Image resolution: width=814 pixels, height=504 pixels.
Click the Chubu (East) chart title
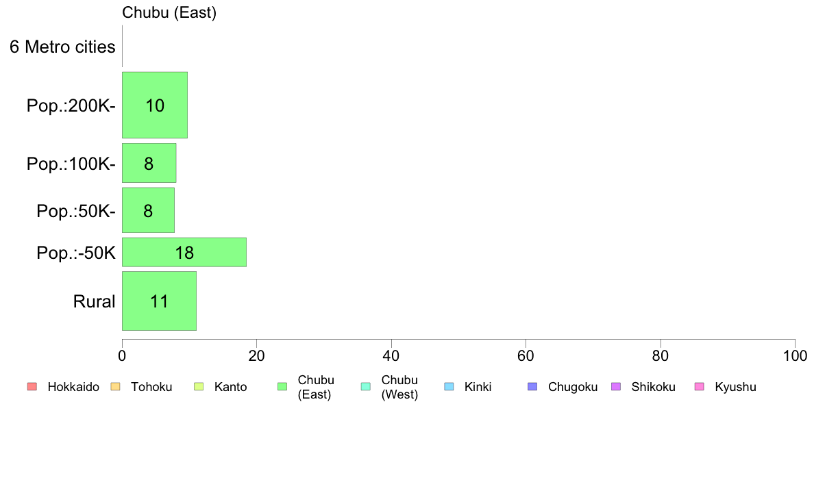coord(169,12)
